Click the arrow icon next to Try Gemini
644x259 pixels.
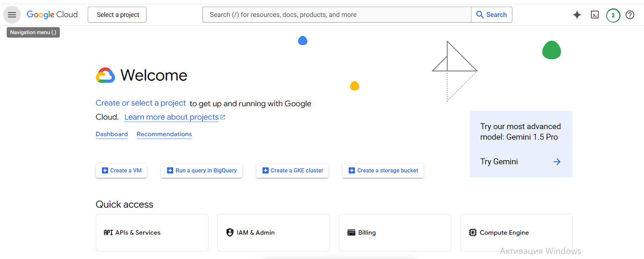[557, 162]
